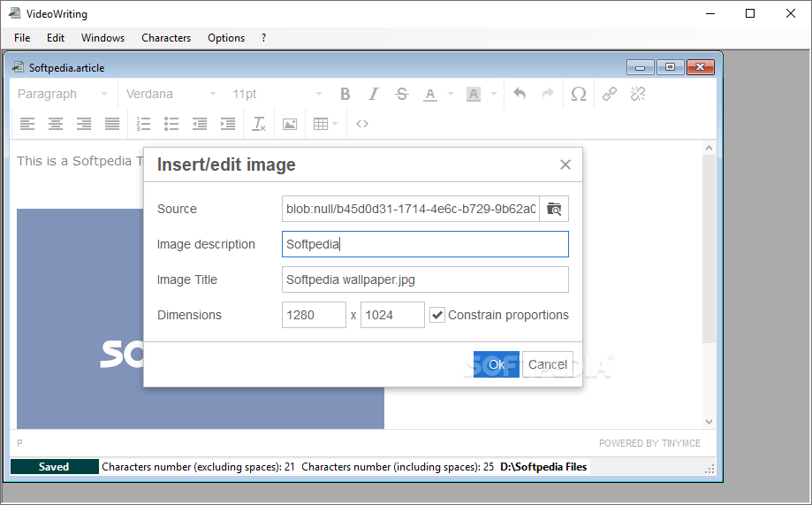
Task: Confirm the dialog with Ok
Action: (x=496, y=364)
